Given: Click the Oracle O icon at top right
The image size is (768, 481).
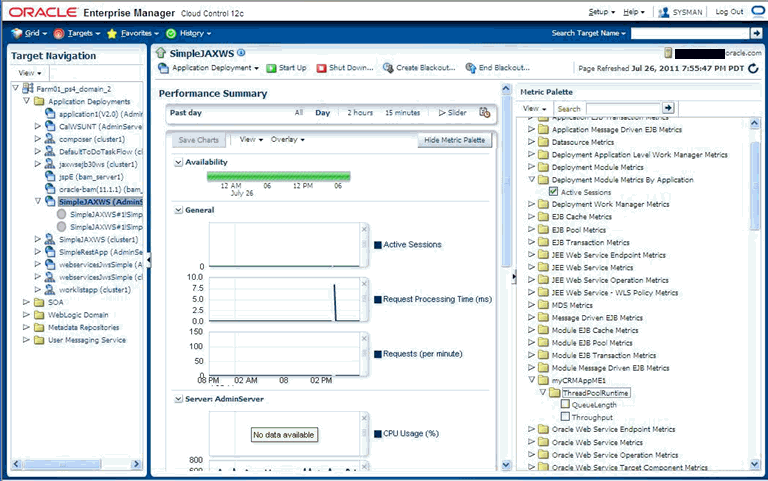Looking at the screenshot, I should pos(758,12).
